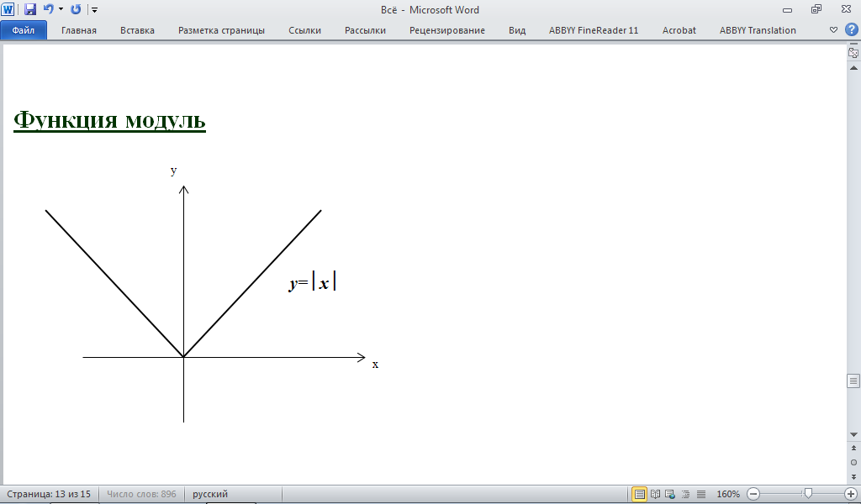Switch to the Главная tab

(78, 30)
